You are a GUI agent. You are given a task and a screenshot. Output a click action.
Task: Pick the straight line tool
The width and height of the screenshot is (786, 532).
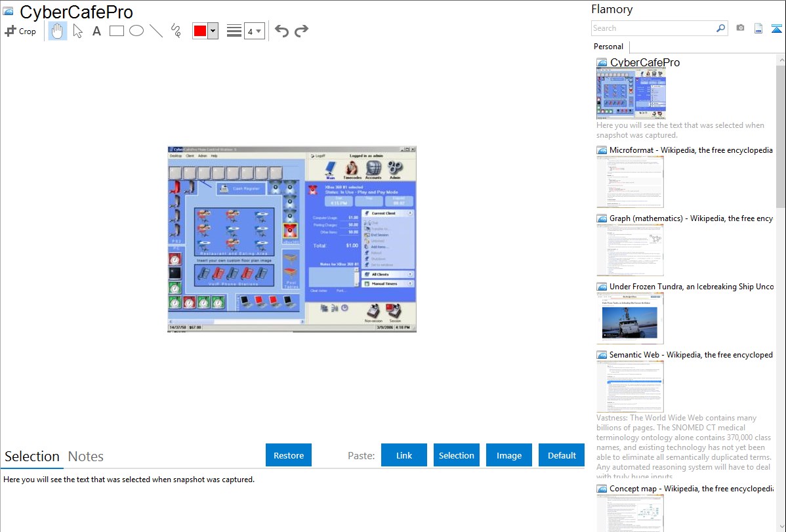(156, 31)
